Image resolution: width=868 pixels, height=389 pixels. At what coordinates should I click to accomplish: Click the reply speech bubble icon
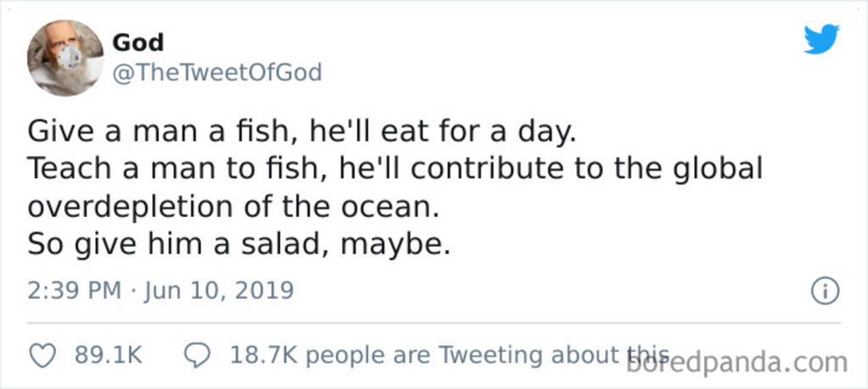coord(198,356)
